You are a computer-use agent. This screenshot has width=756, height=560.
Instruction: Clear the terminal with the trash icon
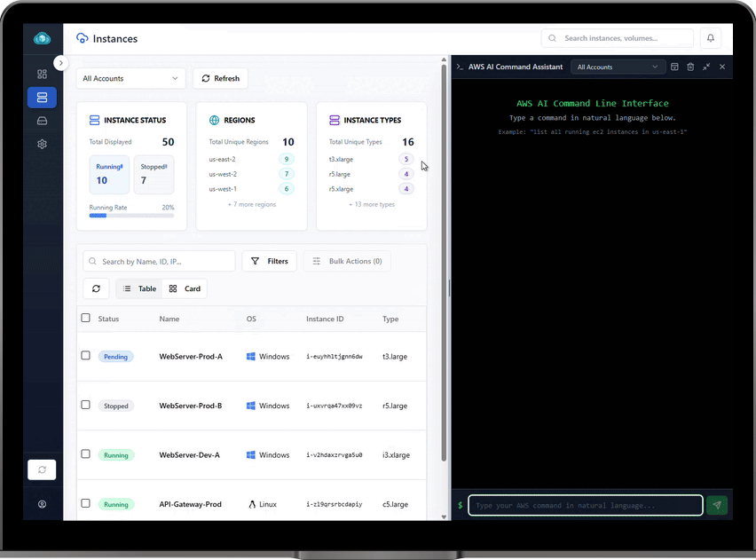pyautogui.click(x=690, y=67)
